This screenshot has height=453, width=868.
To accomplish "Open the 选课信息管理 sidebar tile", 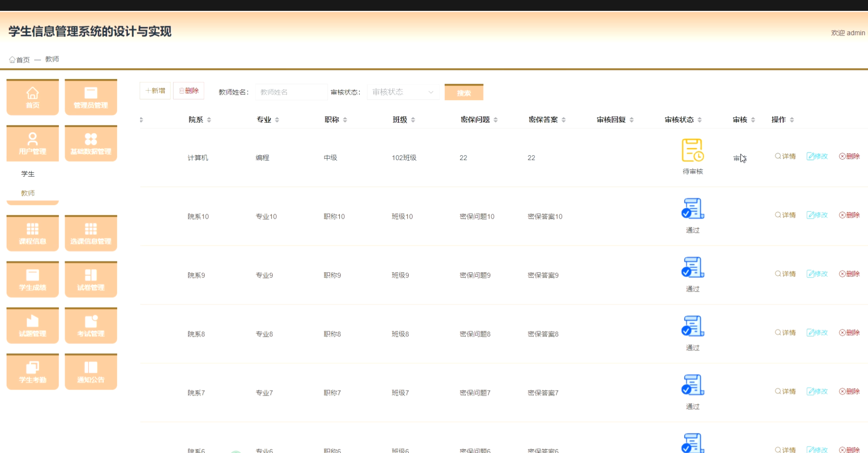I will 91,234.
